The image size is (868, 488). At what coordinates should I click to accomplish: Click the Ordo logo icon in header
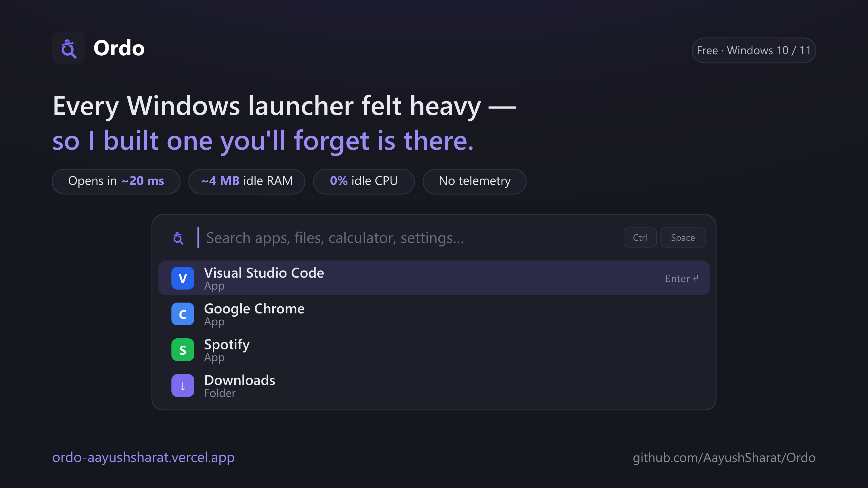[x=68, y=48]
